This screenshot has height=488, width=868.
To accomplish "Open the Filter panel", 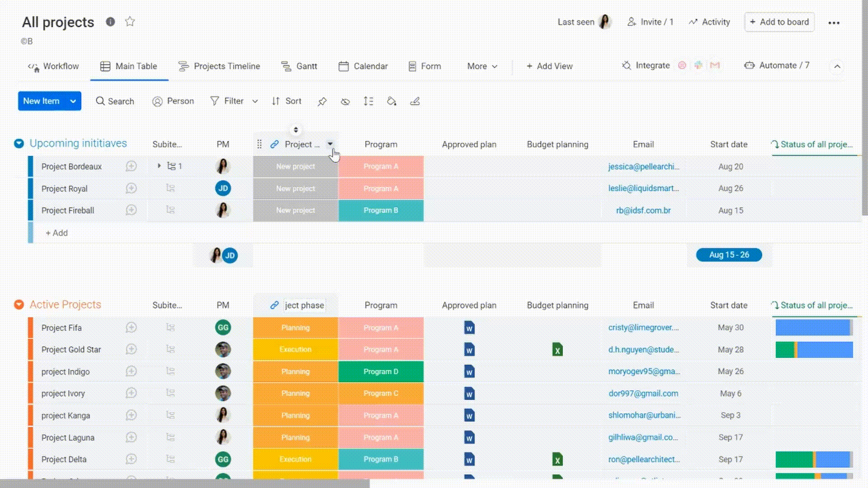I will point(227,101).
